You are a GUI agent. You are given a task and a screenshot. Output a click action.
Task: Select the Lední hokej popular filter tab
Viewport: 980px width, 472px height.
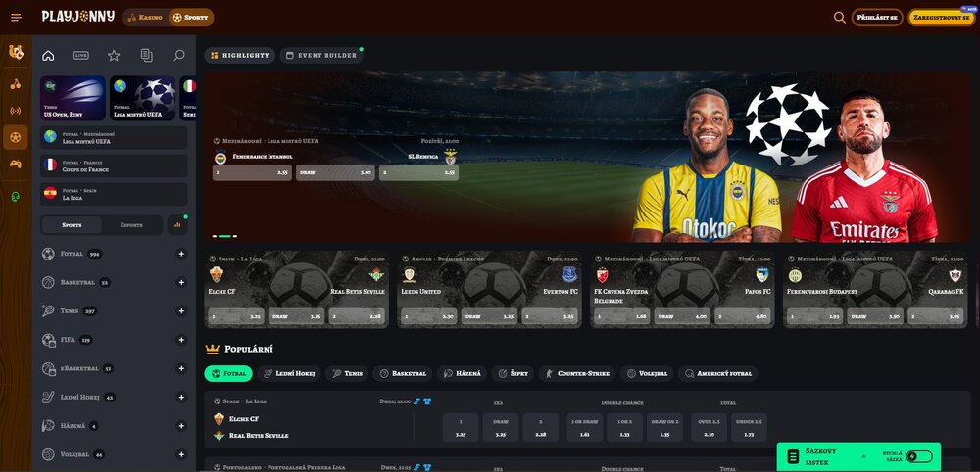click(x=291, y=374)
